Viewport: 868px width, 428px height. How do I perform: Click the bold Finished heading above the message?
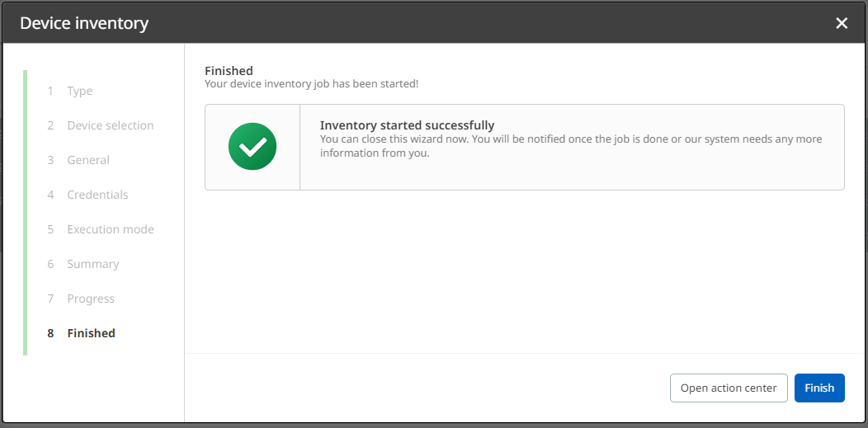229,71
